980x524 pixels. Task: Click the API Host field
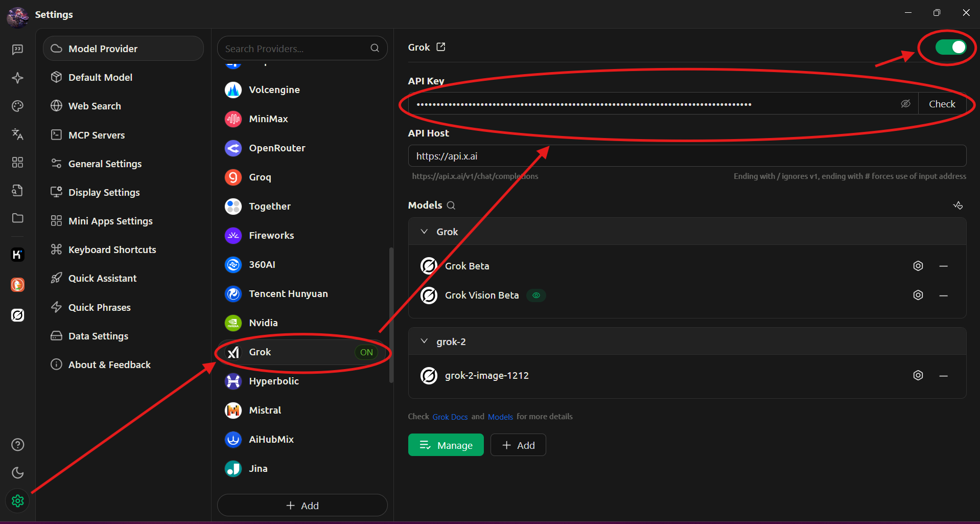point(687,156)
